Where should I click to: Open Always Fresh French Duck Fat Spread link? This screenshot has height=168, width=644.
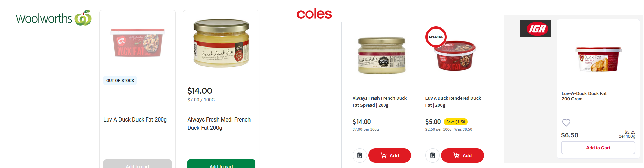[380, 101]
